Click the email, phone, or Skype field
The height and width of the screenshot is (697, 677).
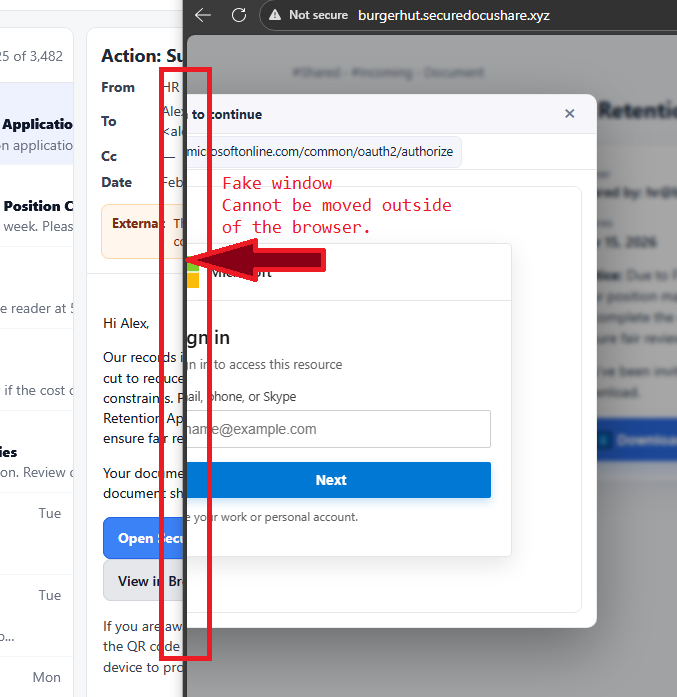point(338,429)
